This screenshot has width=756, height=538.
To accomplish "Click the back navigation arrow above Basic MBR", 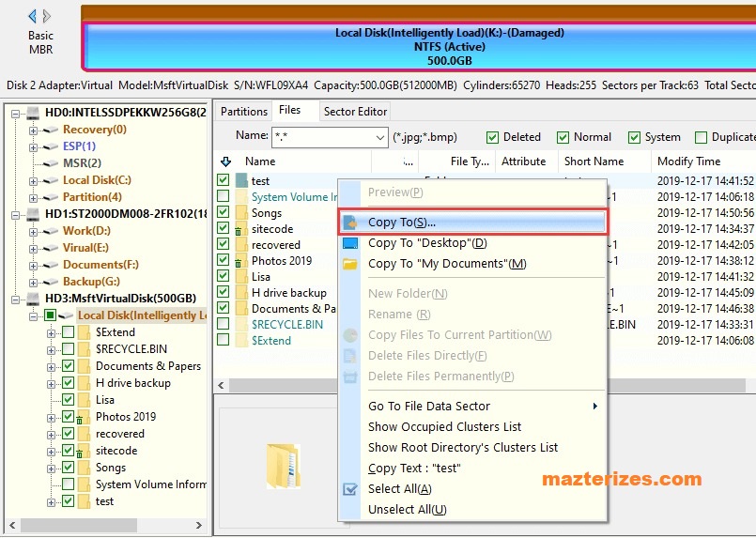I will [x=32, y=16].
